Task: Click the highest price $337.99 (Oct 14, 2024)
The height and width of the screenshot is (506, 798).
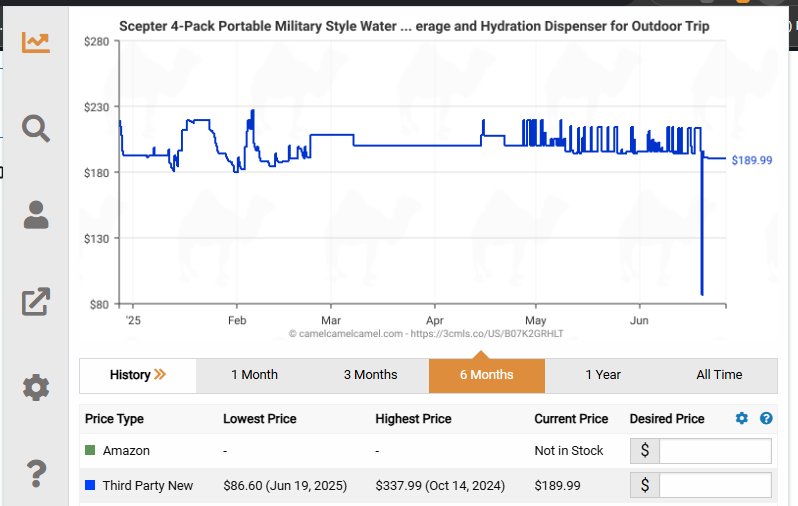Action: pos(440,486)
